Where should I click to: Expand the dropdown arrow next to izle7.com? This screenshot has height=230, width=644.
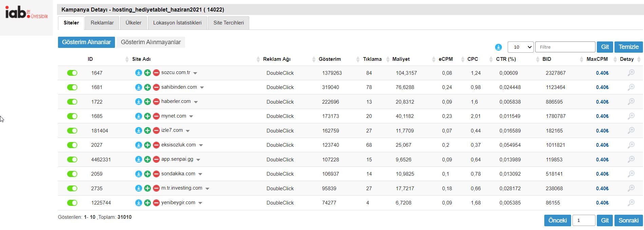click(188, 131)
